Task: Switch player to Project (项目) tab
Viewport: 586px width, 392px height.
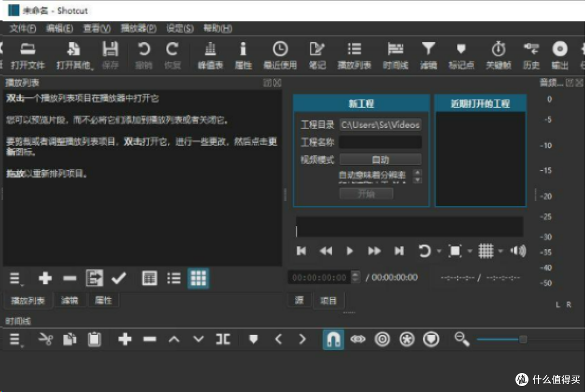Action: point(328,300)
